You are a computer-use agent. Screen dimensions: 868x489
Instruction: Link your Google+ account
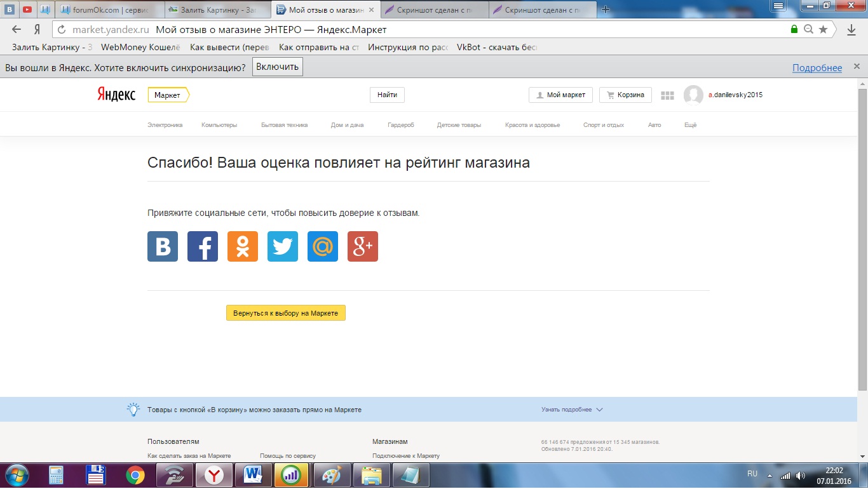point(363,246)
